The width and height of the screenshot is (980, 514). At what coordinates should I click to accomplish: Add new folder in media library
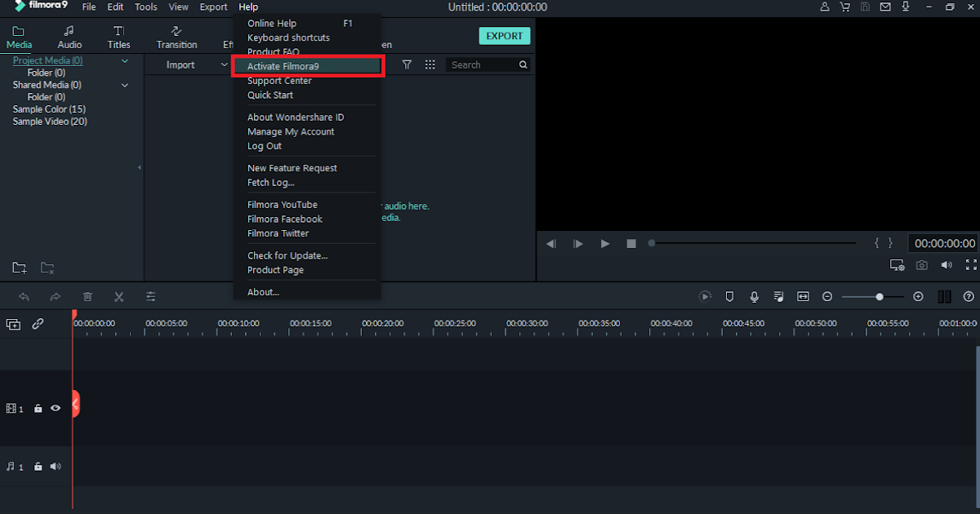(20, 268)
